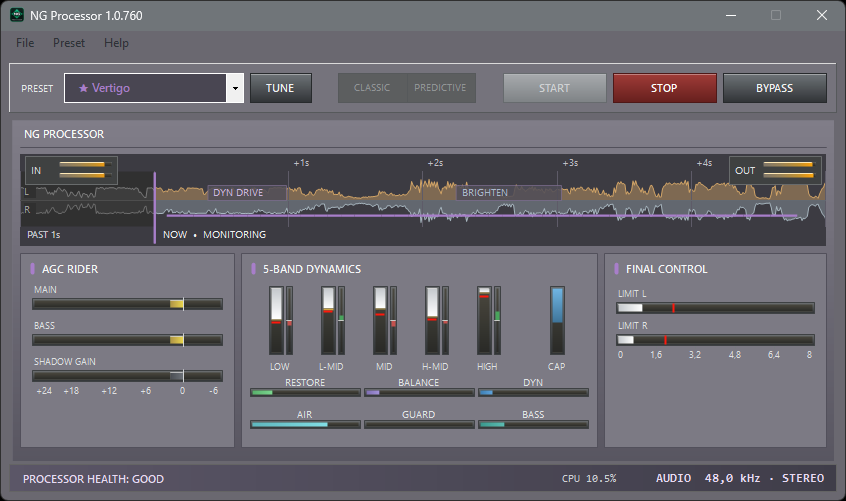Screen dimensions: 846x501
Task: Select the BRIGHTEN marker on timeline
Action: [509, 193]
